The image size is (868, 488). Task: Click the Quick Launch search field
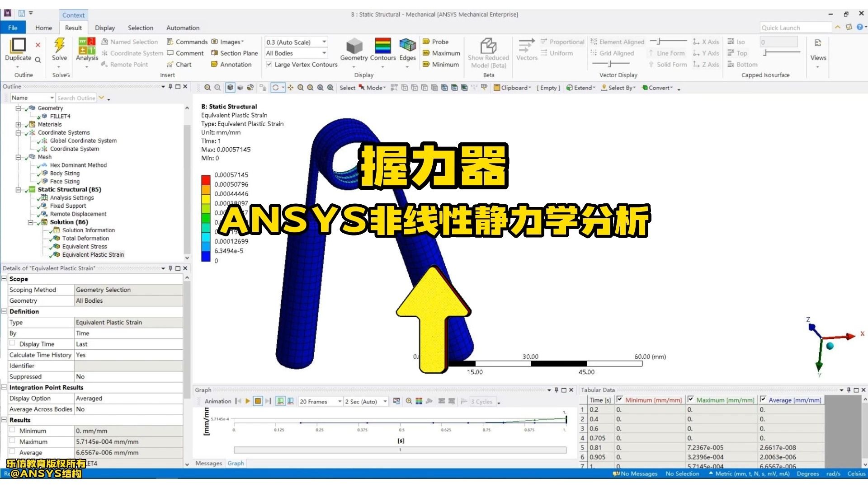(795, 28)
